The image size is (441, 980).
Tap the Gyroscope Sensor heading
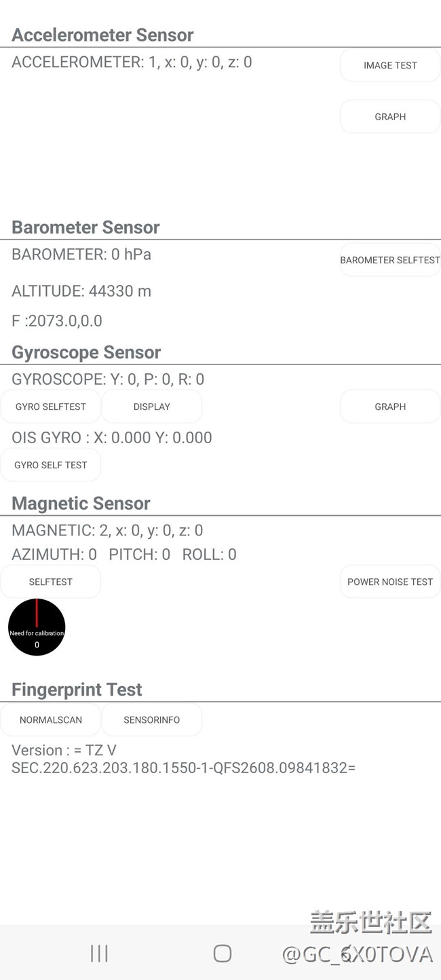[x=86, y=352]
